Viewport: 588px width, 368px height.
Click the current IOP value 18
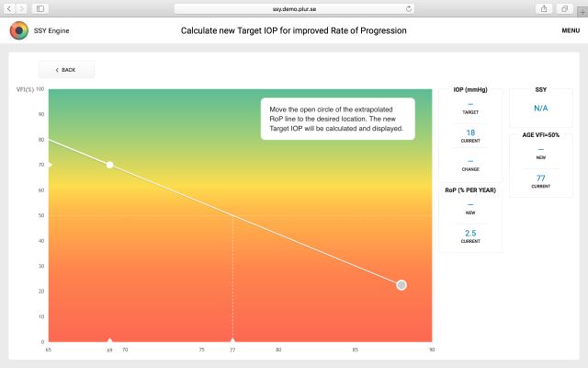(x=470, y=132)
